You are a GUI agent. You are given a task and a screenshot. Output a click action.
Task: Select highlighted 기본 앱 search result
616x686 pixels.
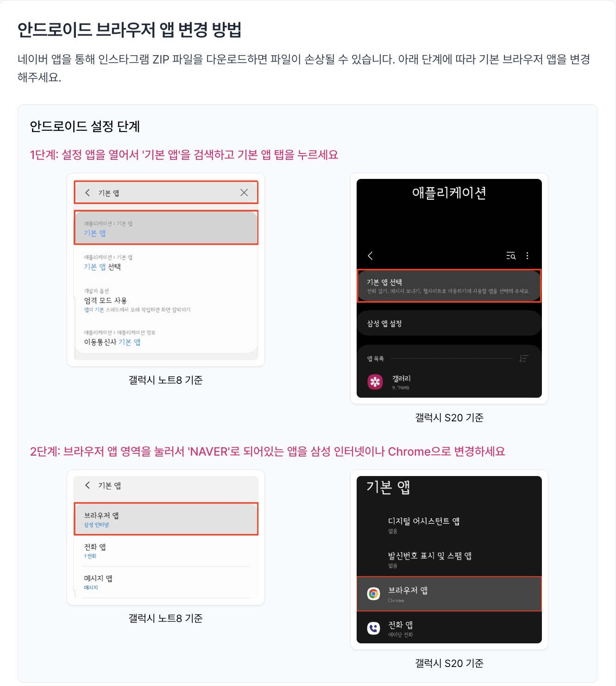(x=166, y=228)
